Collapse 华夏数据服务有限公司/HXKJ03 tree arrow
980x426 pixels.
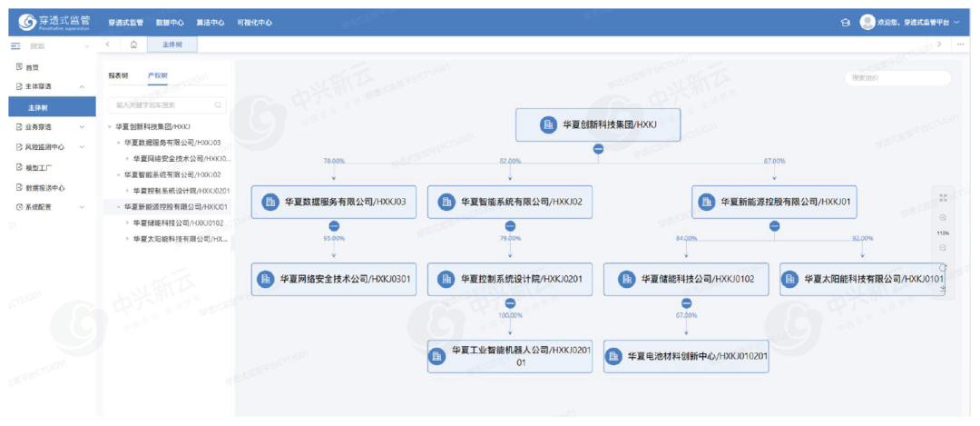click(119, 142)
